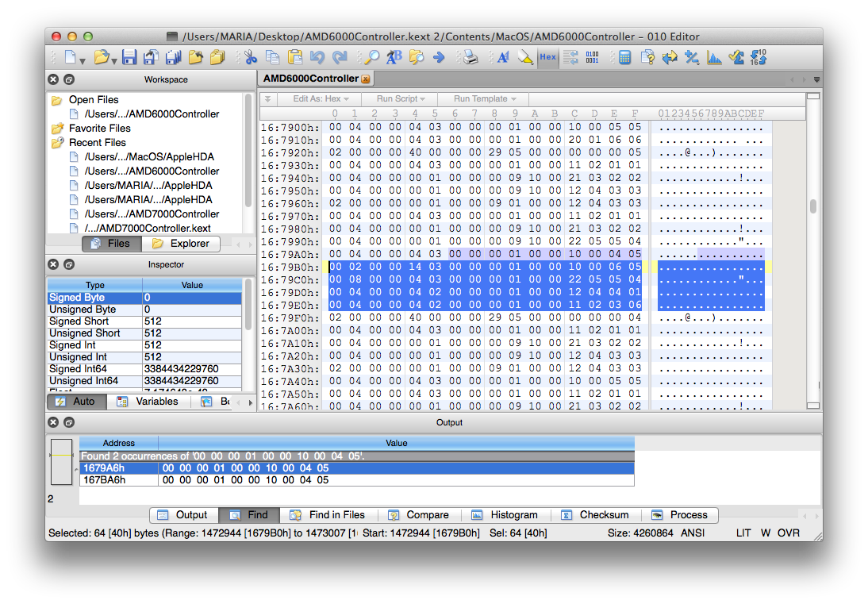Copy selection with the Copy icon

272,57
